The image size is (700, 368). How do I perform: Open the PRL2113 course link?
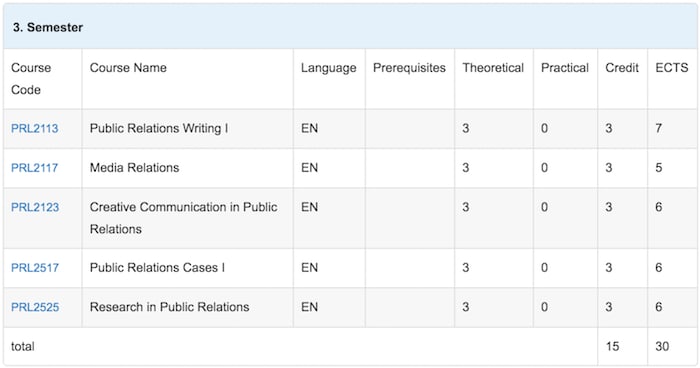point(35,129)
